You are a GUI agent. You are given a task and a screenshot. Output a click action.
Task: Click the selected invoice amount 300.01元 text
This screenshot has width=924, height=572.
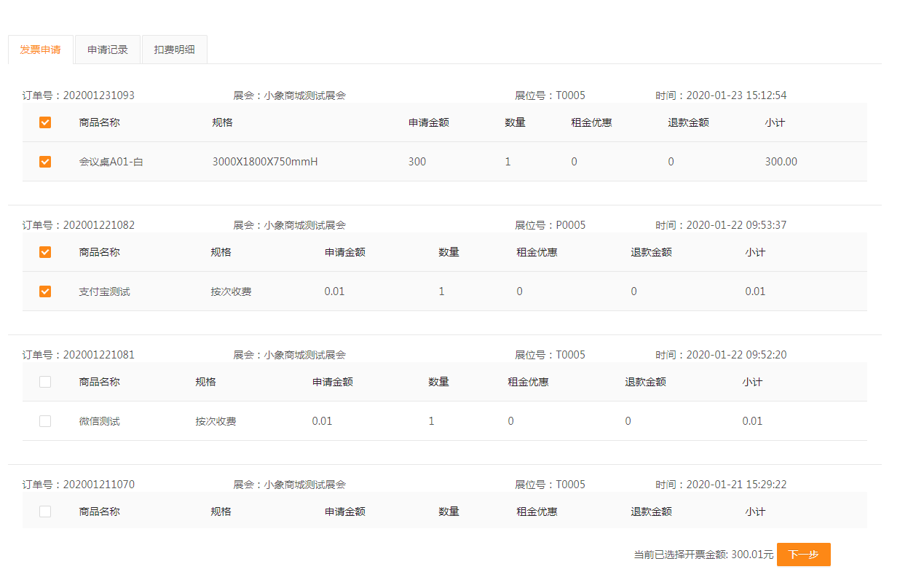[x=752, y=555]
